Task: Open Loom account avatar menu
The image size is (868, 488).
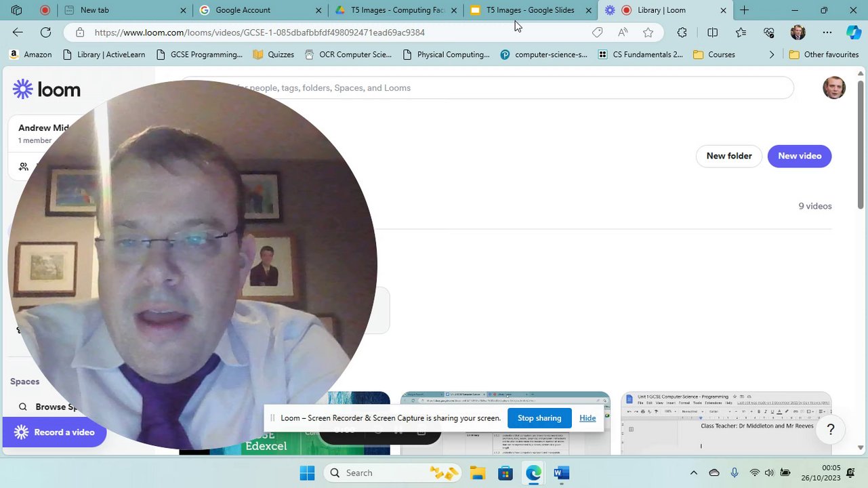Action: tap(834, 87)
